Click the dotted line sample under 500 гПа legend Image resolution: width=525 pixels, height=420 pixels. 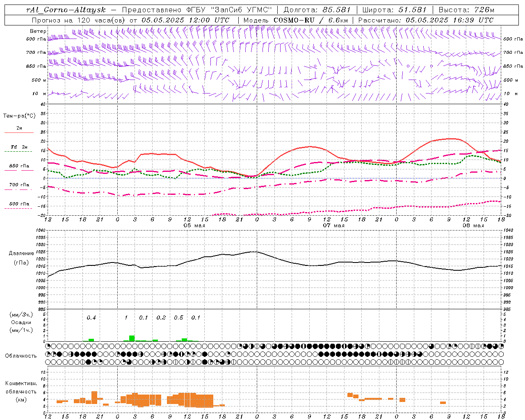click(18, 208)
